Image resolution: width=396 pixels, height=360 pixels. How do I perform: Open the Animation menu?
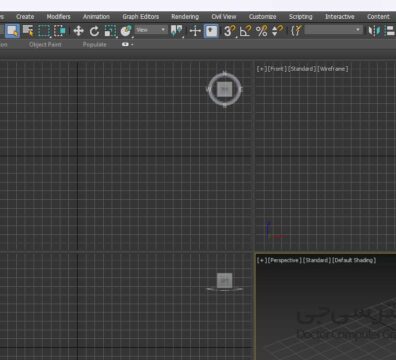pos(96,16)
